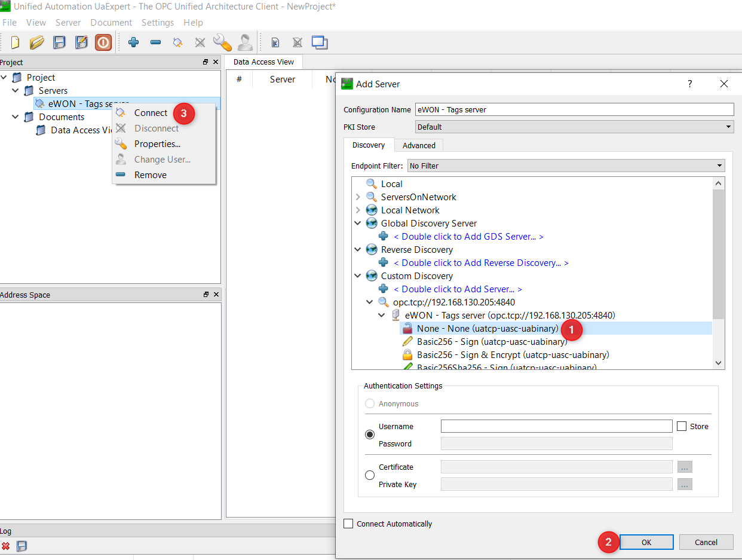The width and height of the screenshot is (742, 560).
Task: Collapse the Project root tree node
Action: coord(4,78)
